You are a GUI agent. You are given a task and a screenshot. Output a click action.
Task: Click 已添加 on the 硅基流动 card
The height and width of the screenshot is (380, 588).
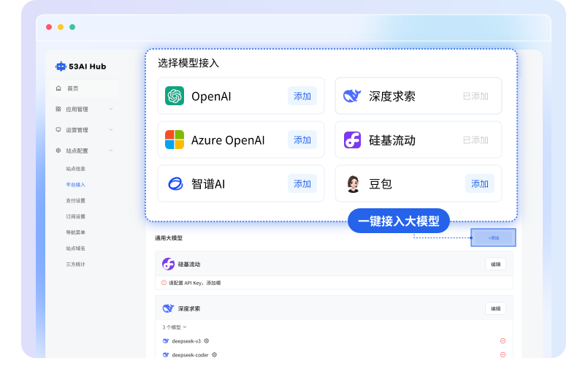[476, 140]
